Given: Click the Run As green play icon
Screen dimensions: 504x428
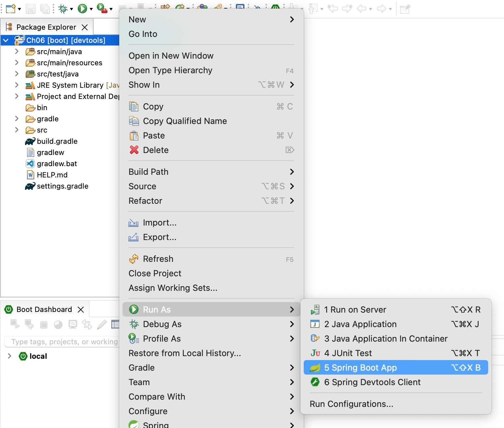Looking at the screenshot, I should [x=134, y=309].
